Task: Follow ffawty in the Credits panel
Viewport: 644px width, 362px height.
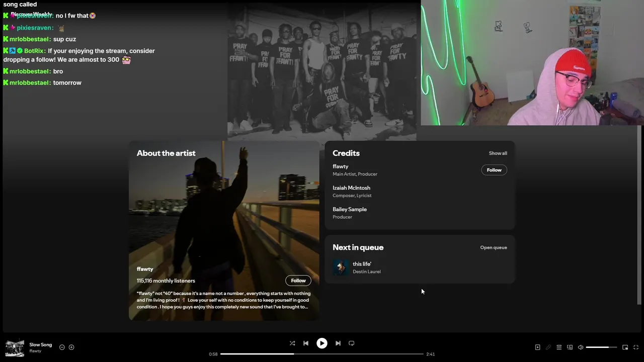Action: click(x=494, y=170)
